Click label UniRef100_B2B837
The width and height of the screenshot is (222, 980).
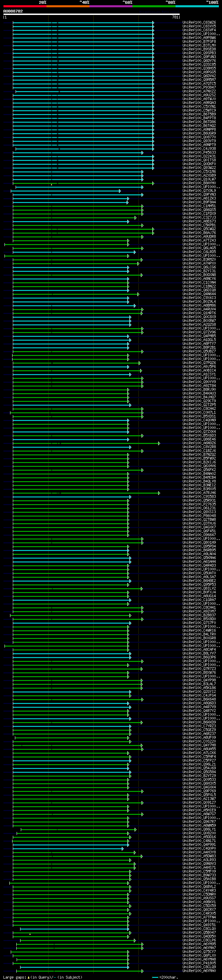(x=199, y=615)
